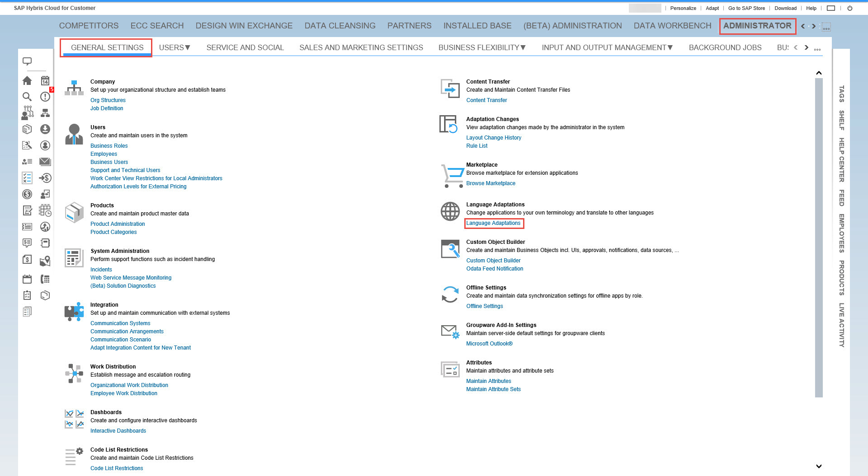Click the power logout icon at top right

(850, 8)
